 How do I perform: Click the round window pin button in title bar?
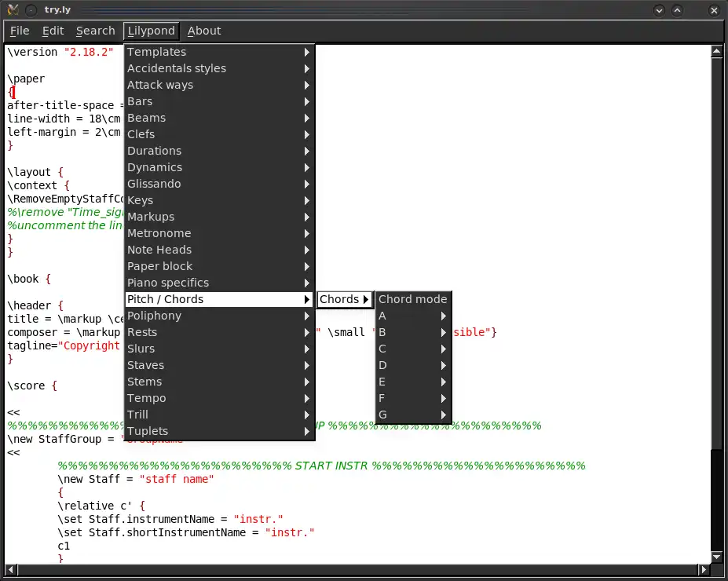point(31,9)
